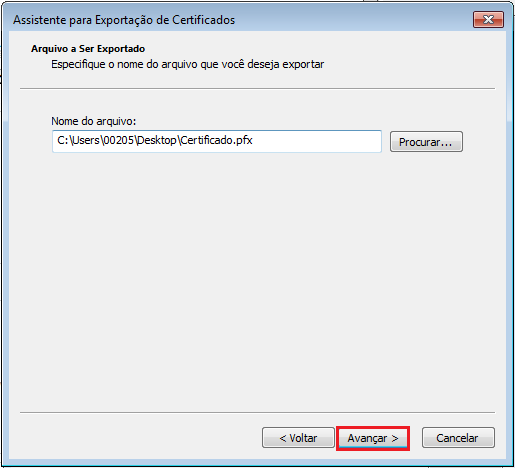The image size is (515, 468).
Task: Click the greater-than arrow on Avançar
Action: click(x=395, y=438)
